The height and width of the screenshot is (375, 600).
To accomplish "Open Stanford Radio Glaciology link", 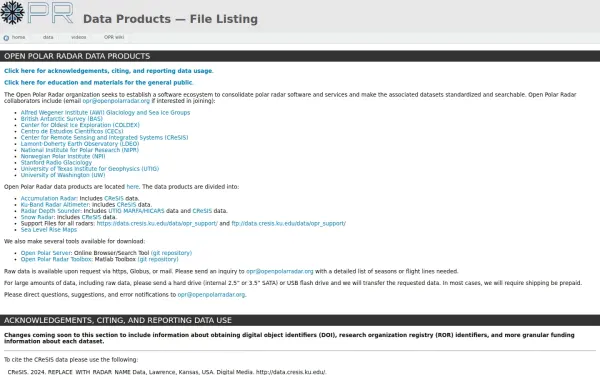I will [56, 163].
